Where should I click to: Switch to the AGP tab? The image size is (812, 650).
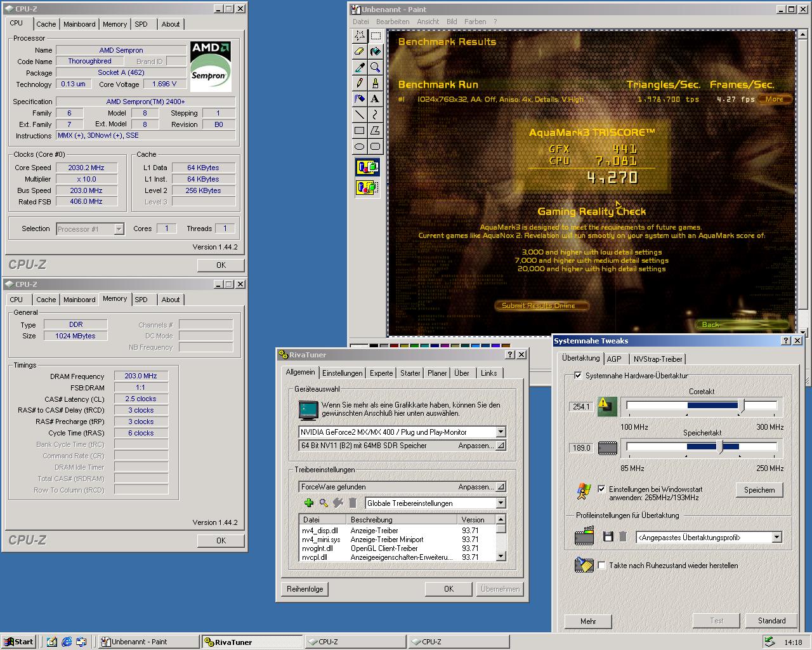(614, 359)
